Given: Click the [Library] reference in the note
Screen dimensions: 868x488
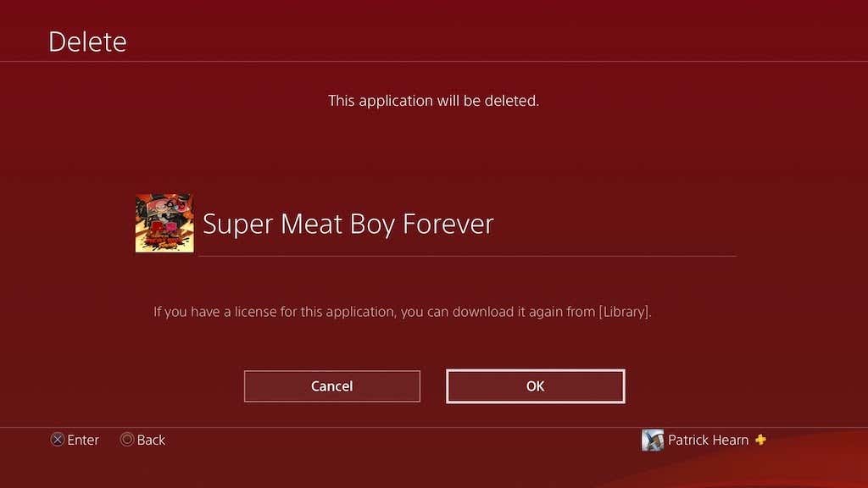Looking at the screenshot, I should (624, 312).
